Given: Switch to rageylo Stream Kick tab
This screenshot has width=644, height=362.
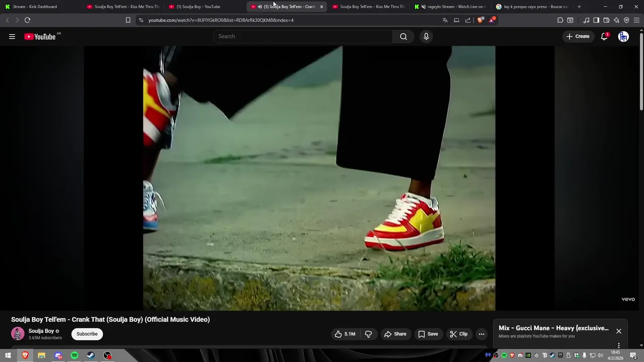Looking at the screenshot, I should point(450,7).
